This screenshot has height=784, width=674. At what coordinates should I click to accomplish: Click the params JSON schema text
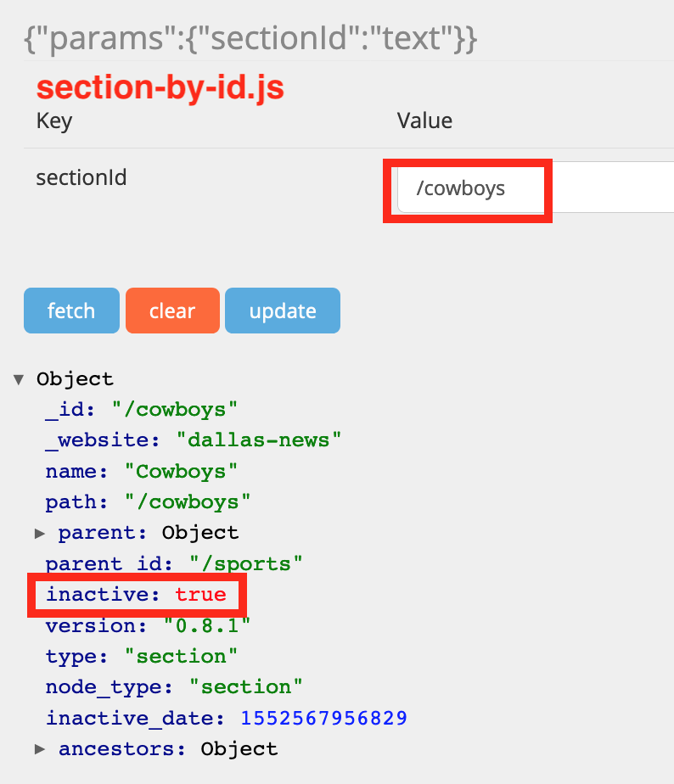click(x=250, y=38)
